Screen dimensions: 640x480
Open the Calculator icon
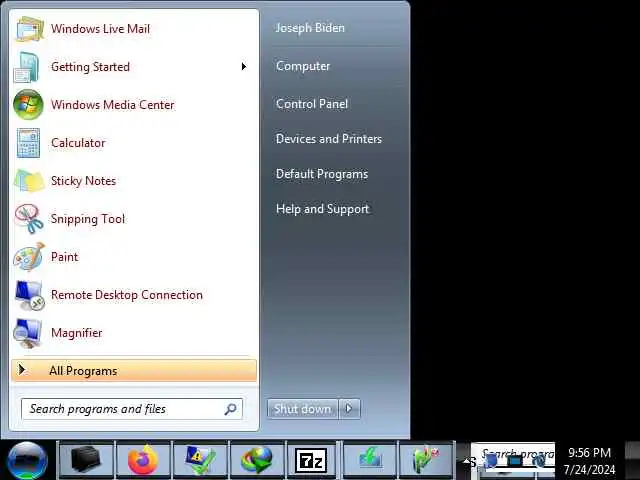28,143
